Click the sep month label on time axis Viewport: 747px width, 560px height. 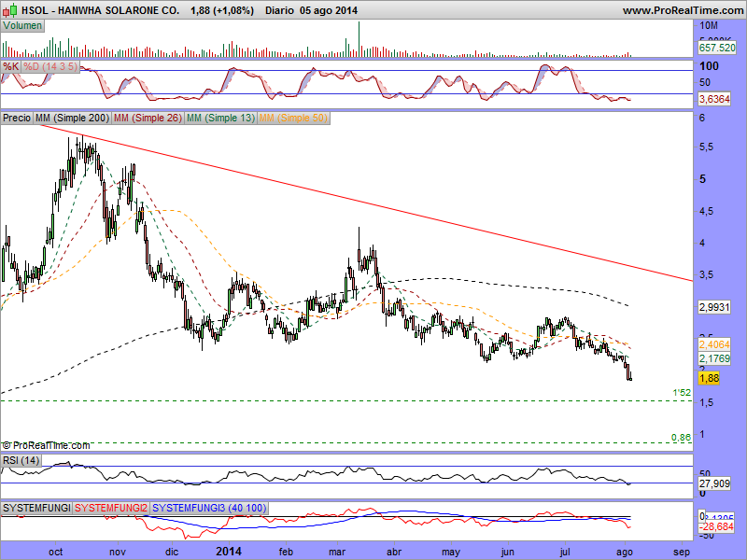682,552
